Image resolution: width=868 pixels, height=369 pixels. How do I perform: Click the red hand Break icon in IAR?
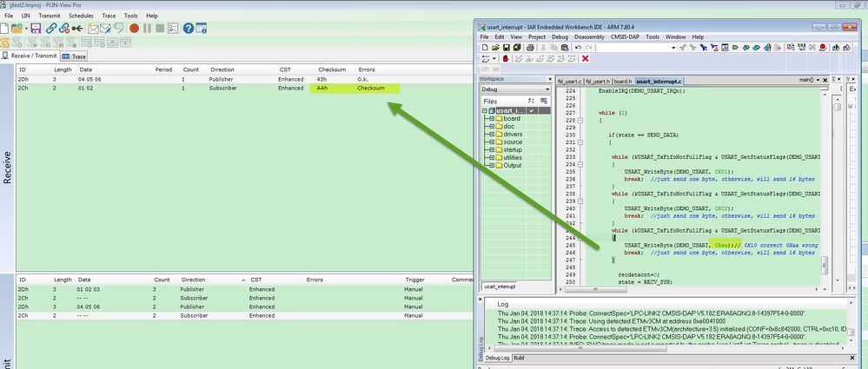(x=506, y=59)
